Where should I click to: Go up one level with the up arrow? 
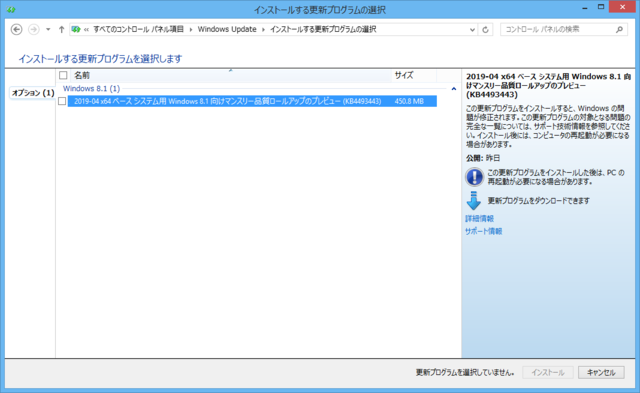61,29
